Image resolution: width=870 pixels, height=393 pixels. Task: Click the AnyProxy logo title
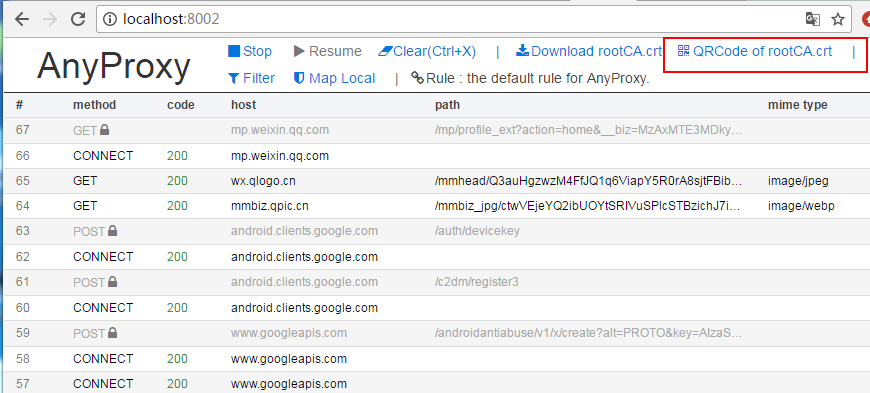pos(114,66)
